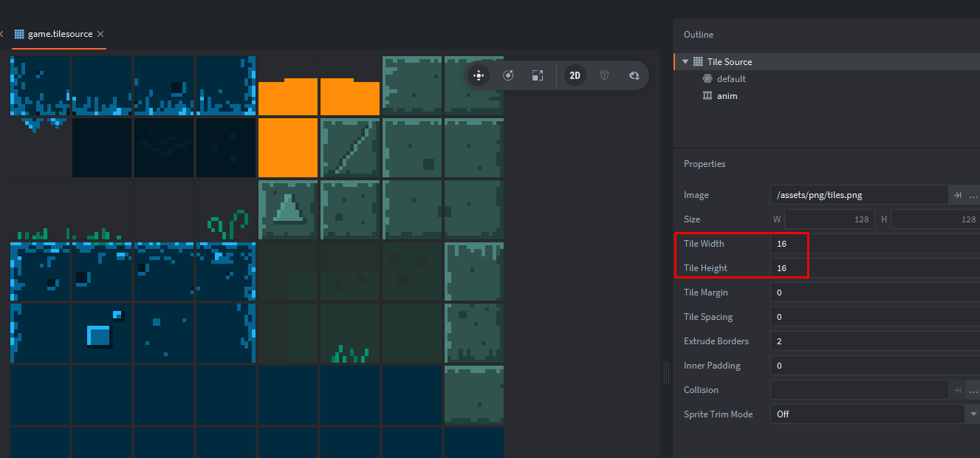980x458 pixels.
Task: Switch to the game.tilesource tab
Action: pos(58,34)
